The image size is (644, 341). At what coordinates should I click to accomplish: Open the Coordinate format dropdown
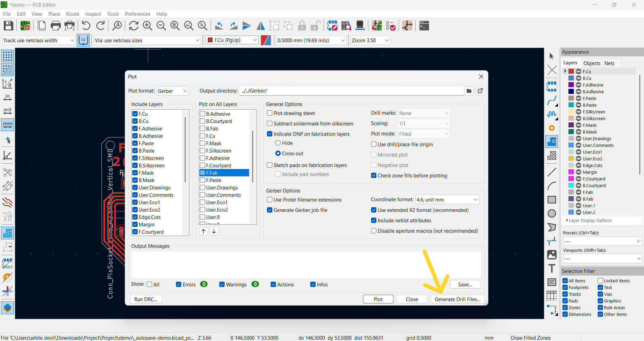pos(447,200)
